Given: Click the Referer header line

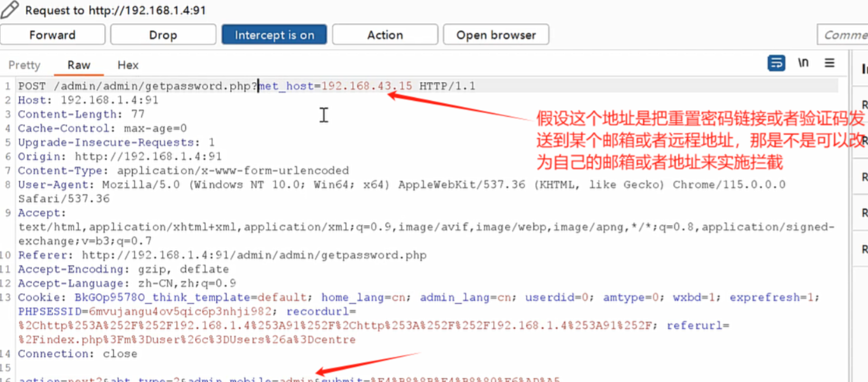Looking at the screenshot, I should pyautogui.click(x=222, y=255).
